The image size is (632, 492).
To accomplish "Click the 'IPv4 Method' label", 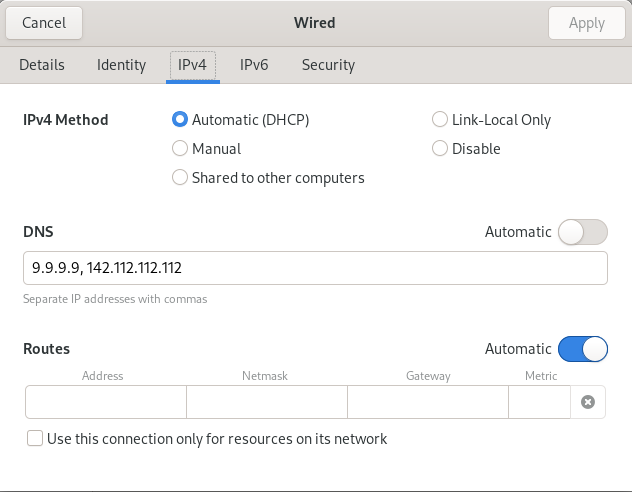I will (66, 120).
